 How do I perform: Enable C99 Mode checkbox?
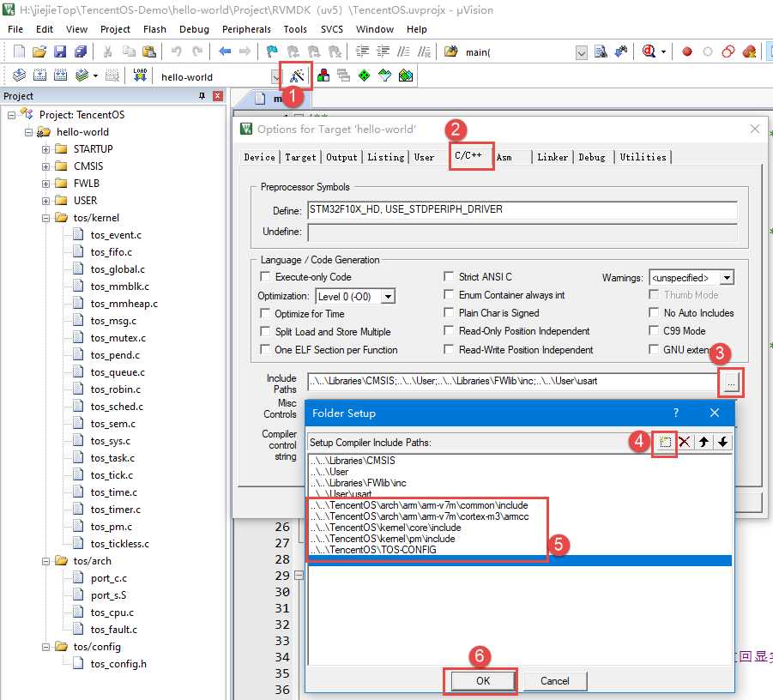[x=654, y=331]
